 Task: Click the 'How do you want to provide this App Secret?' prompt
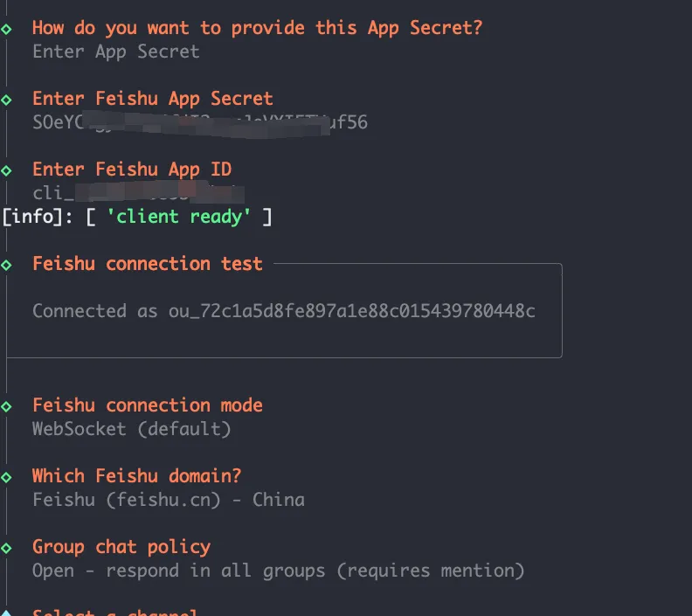tap(257, 28)
